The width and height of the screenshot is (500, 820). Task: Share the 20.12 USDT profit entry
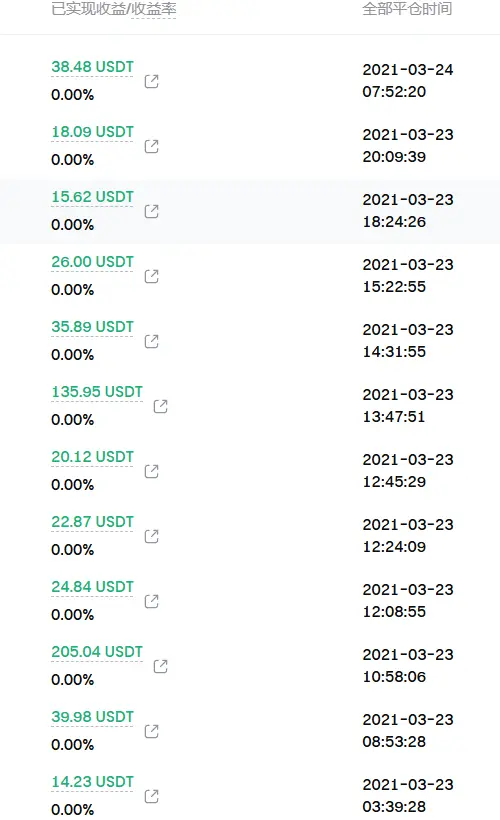(x=152, y=471)
